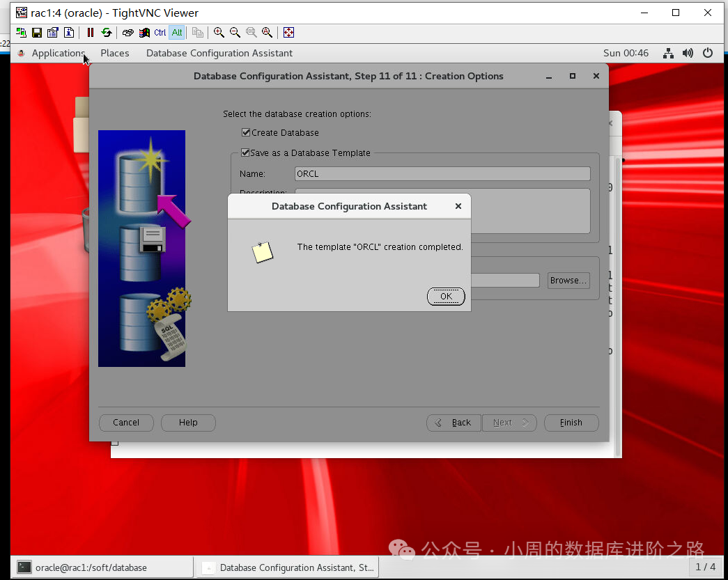Click the note icon in the dialog
This screenshot has width=728, height=580.
click(x=263, y=252)
